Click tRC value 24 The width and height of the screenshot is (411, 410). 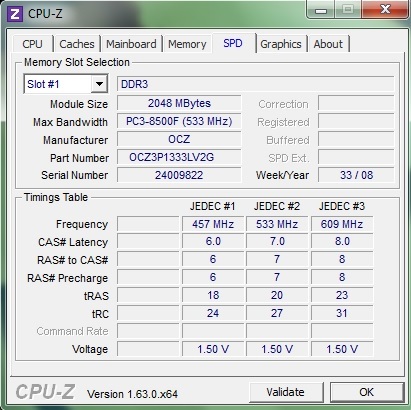pos(213,314)
